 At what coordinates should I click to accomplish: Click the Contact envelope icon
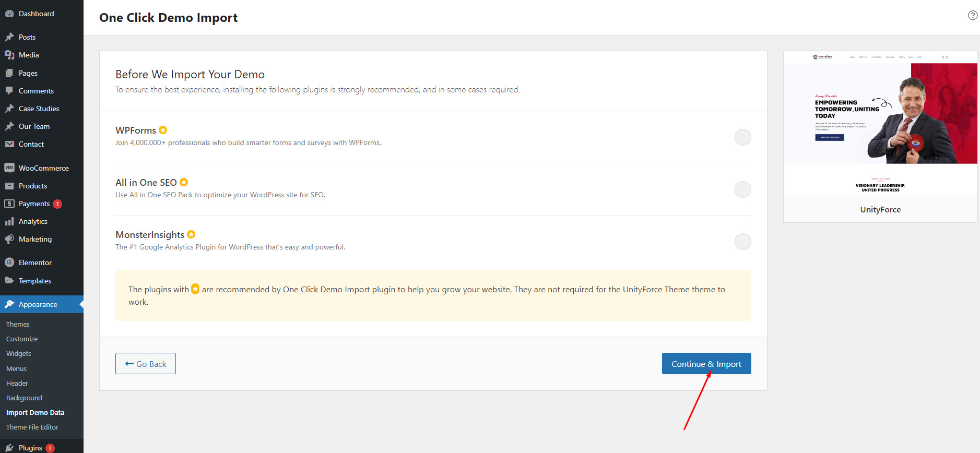pos(9,144)
